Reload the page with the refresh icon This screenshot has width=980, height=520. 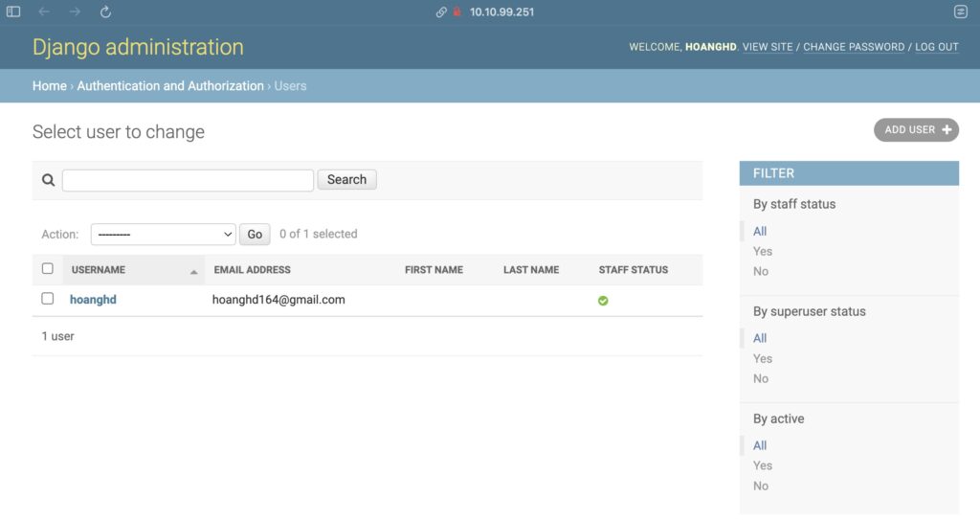[x=105, y=11]
